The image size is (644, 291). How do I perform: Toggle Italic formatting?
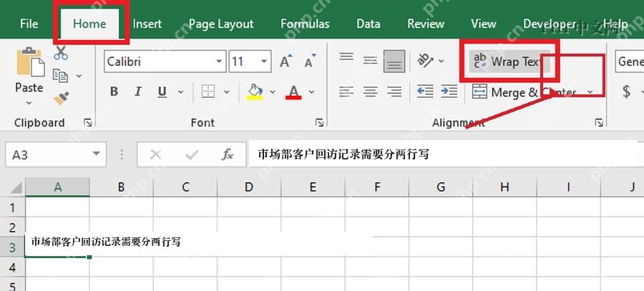coord(138,92)
